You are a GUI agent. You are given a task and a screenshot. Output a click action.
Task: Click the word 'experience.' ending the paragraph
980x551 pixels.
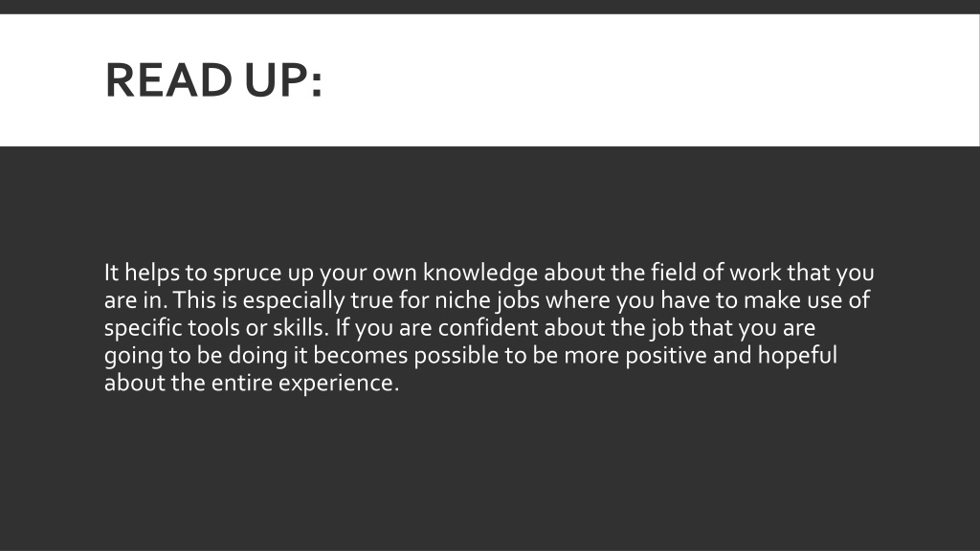[339, 383]
